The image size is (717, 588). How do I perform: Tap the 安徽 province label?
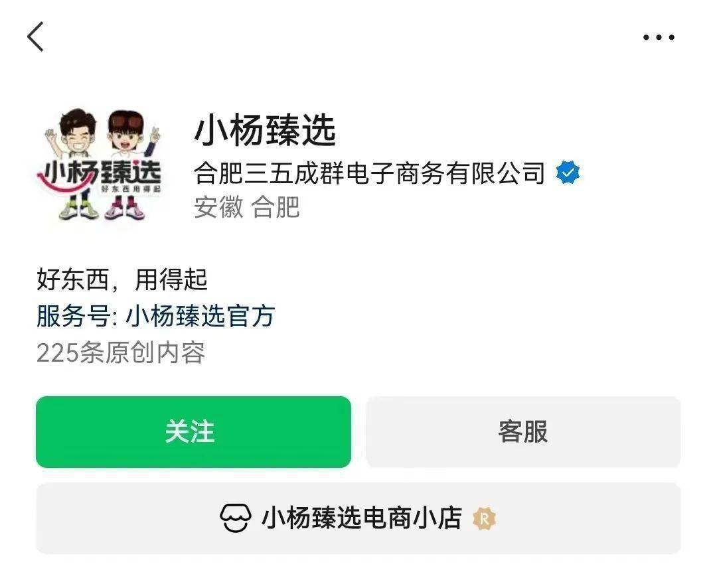[218, 207]
